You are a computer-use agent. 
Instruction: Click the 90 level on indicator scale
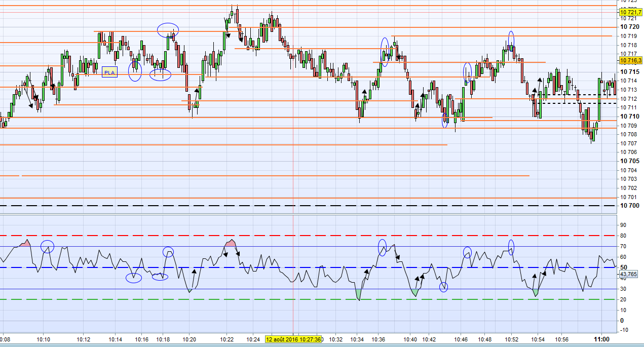(623, 225)
